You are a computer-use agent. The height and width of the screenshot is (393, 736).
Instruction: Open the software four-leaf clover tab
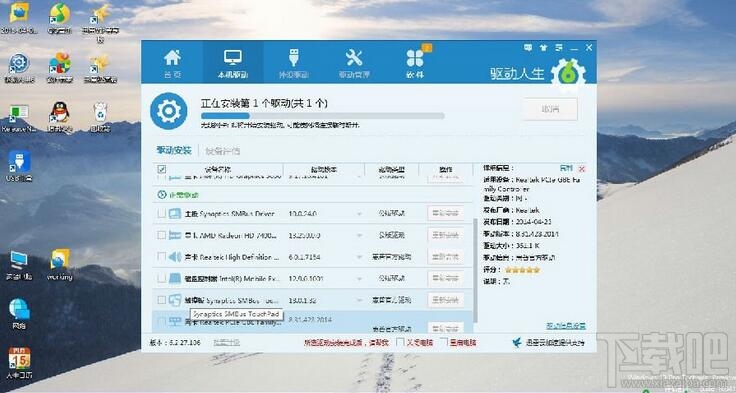(x=415, y=62)
